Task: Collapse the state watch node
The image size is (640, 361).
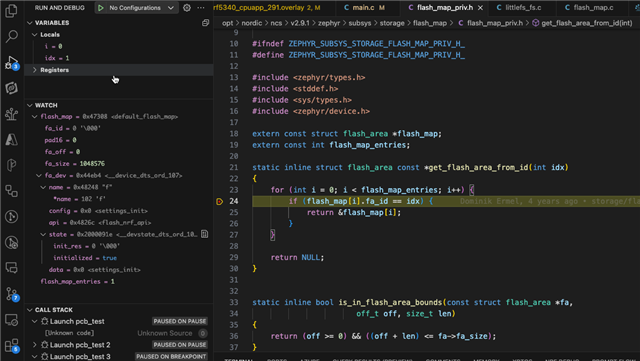Action: pyautogui.click(x=43, y=234)
